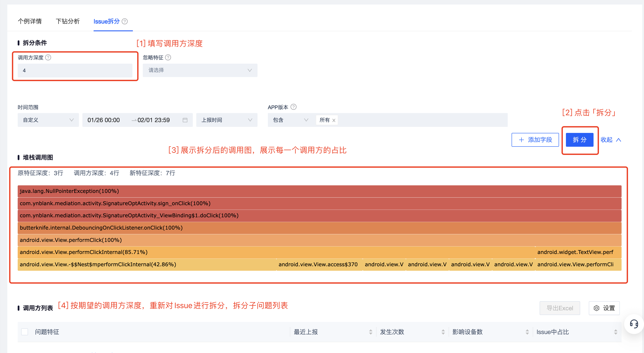The height and width of the screenshot is (353, 644).
Task: Click the SignatureOptActivity.sign_onClick bar
Action: pos(319,204)
